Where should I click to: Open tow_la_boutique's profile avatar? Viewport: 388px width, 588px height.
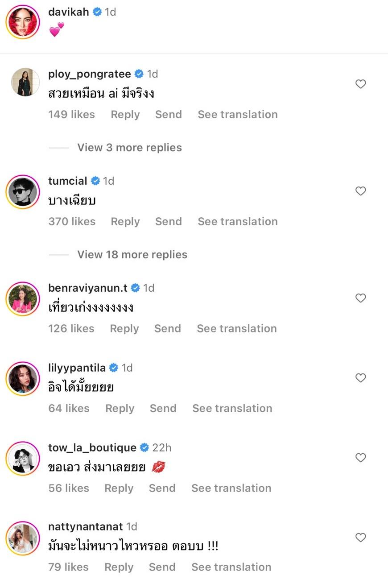coord(23,459)
